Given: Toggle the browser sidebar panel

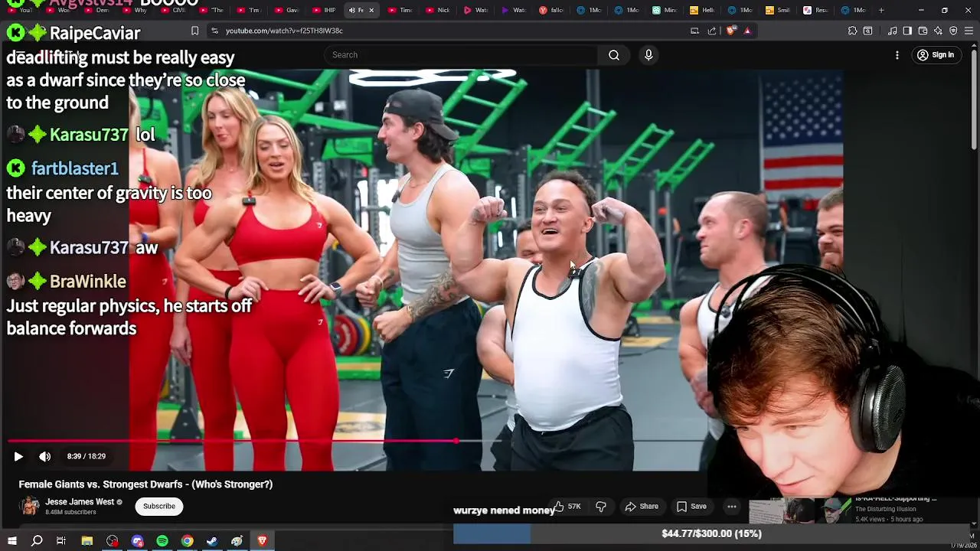Looking at the screenshot, I should click(x=907, y=31).
